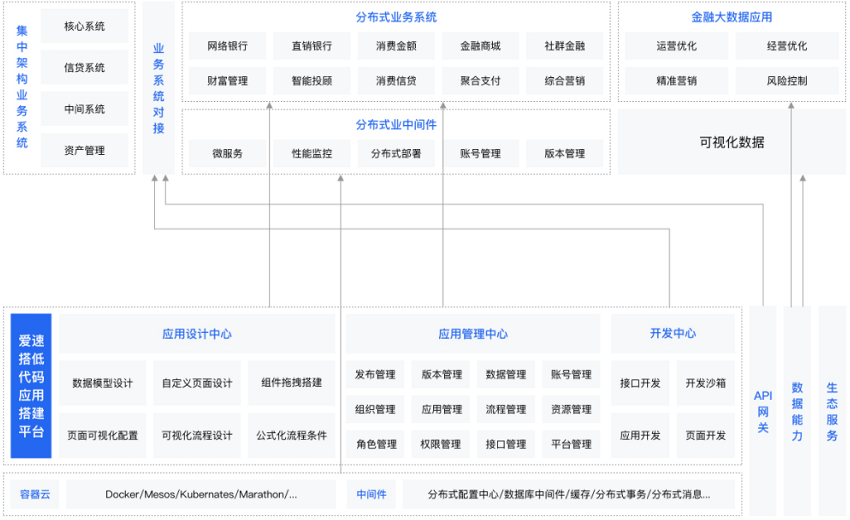This screenshot has height=520, width=850.
Task: Click the 中间件 label
Action: [x=371, y=494]
